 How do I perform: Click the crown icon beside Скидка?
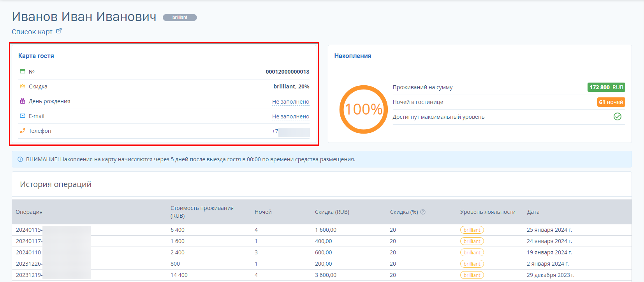[x=23, y=86]
